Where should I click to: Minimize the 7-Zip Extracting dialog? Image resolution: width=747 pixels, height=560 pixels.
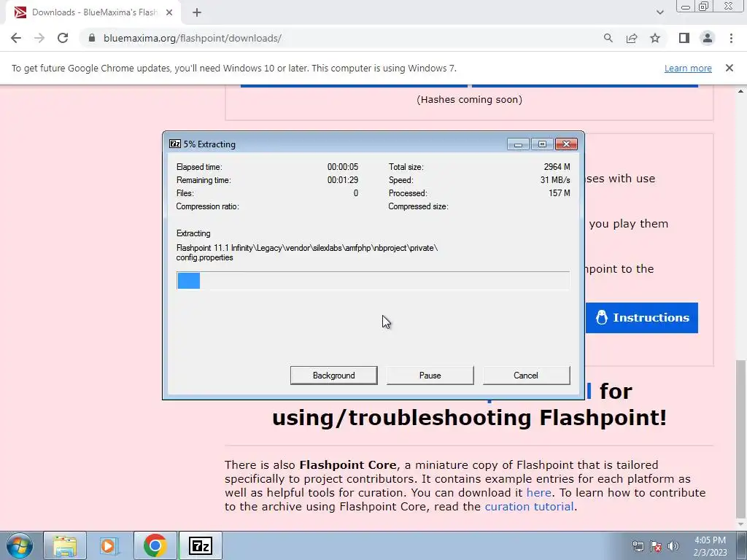[519, 144]
